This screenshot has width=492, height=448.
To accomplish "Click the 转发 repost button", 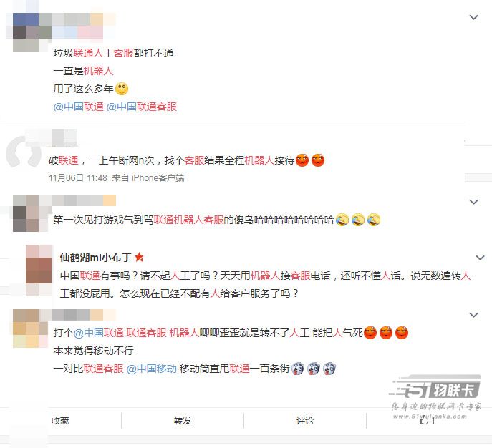I will click(183, 420).
